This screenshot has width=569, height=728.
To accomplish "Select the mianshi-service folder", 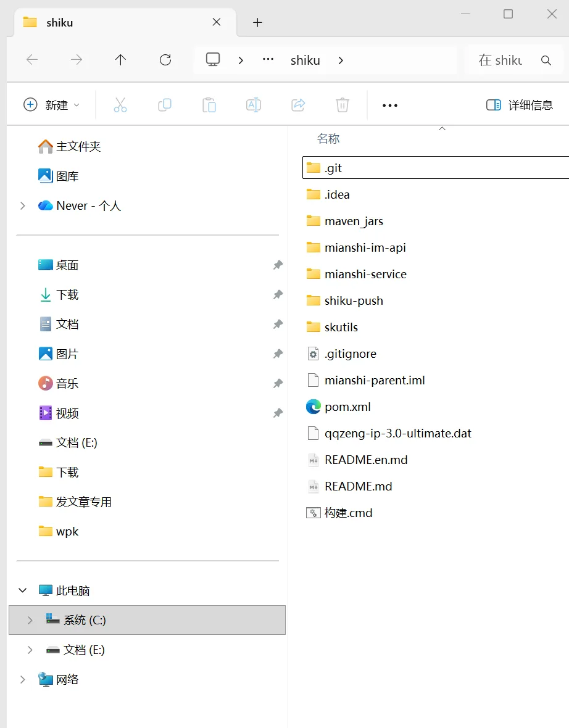I will (356, 274).
